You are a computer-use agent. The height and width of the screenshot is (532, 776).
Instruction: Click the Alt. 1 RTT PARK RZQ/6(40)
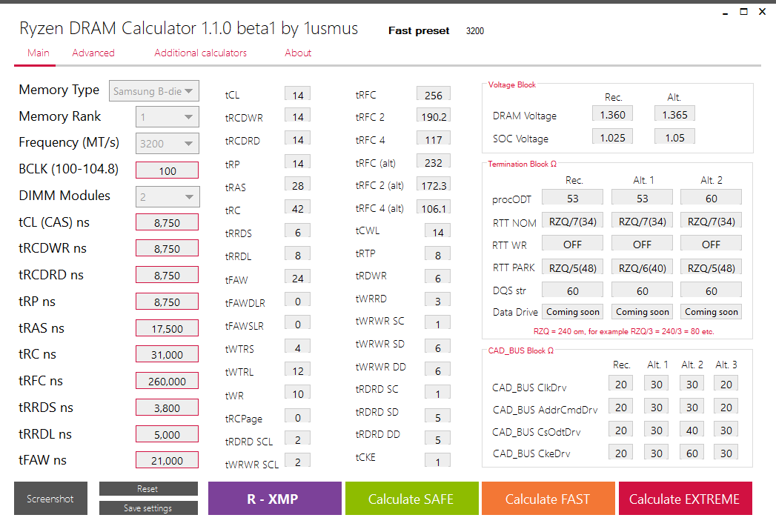(643, 267)
